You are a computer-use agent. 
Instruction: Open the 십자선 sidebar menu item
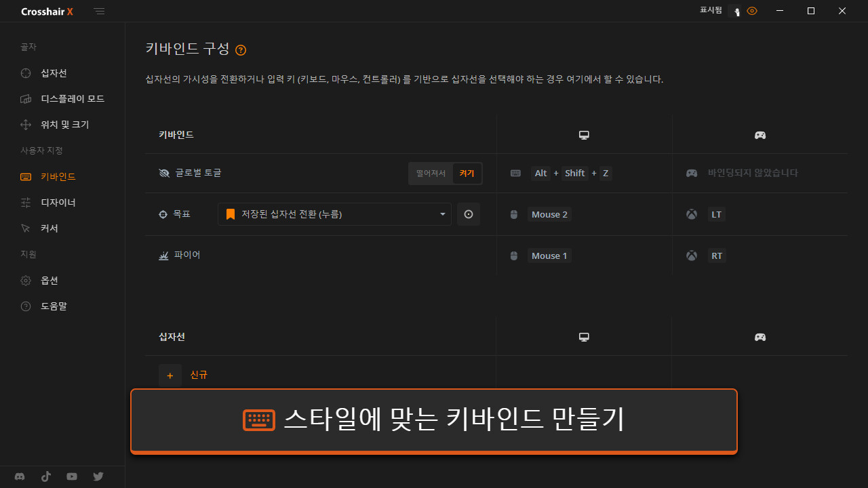54,73
